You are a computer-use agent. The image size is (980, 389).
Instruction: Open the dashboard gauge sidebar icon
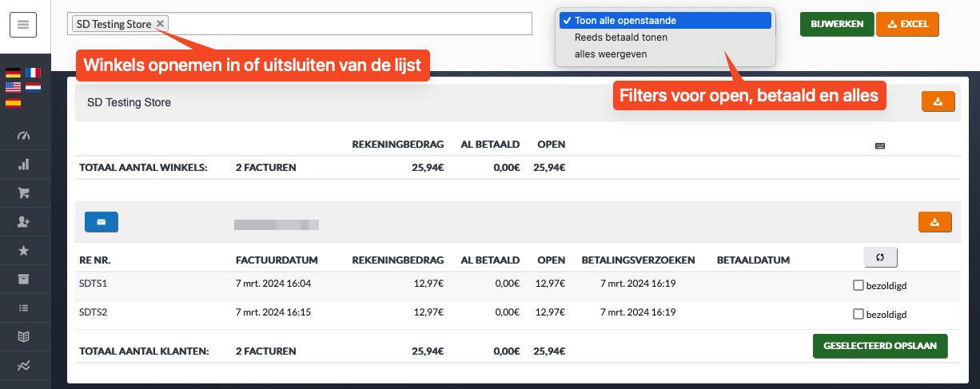[x=23, y=135]
